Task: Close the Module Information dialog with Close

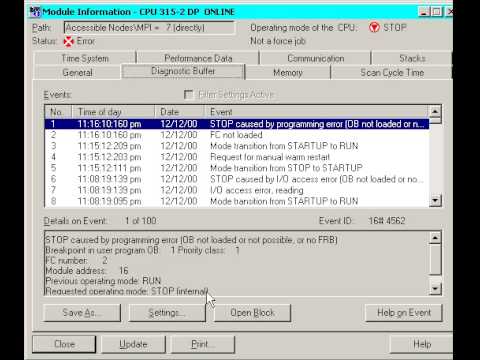Action: coord(64,344)
